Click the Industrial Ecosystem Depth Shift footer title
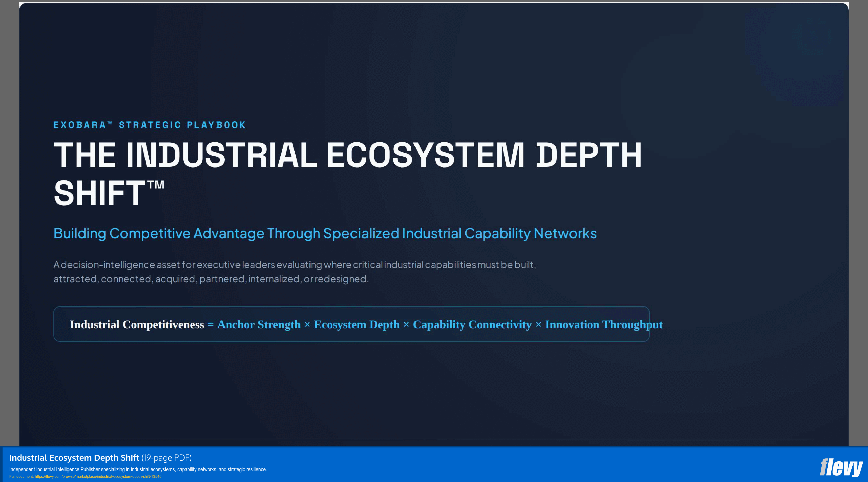This screenshot has height=482, width=868. pos(74,457)
